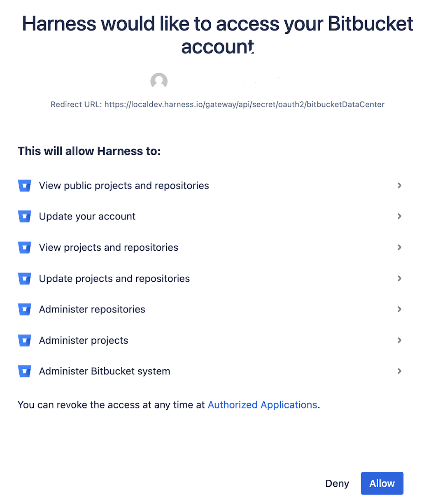Expand View public projects and repositories chevron
This screenshot has width=424, height=504.
click(399, 186)
